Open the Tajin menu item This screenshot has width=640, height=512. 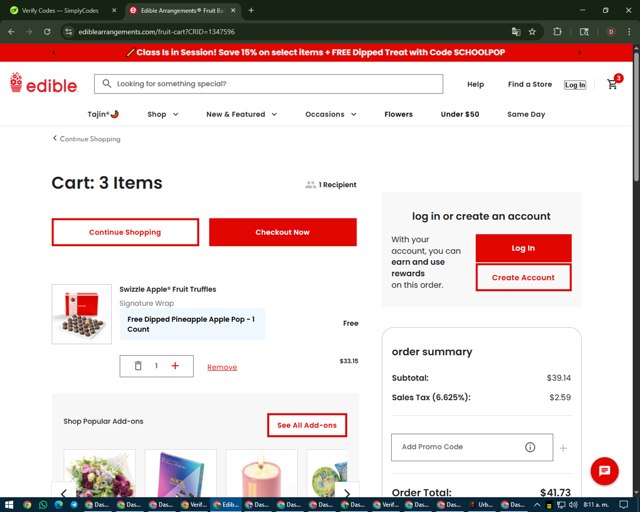pyautogui.click(x=103, y=114)
